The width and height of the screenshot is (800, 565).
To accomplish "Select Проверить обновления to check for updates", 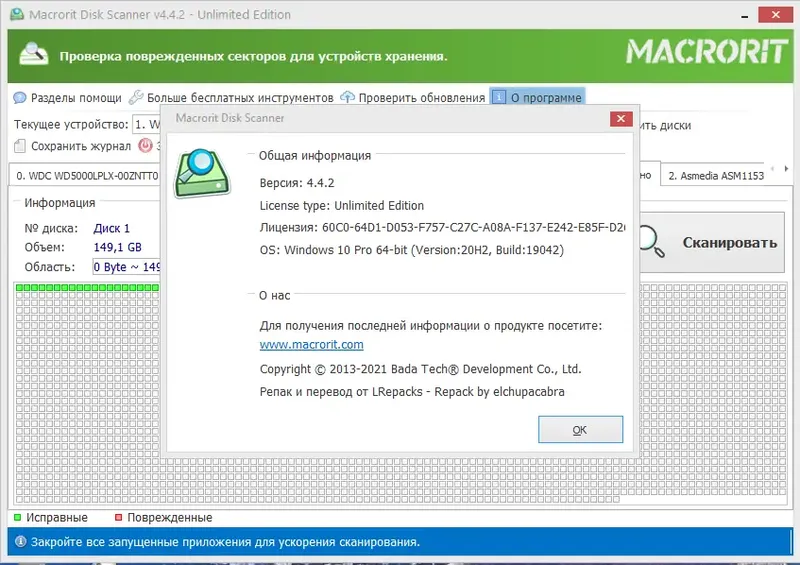I will coord(421,97).
